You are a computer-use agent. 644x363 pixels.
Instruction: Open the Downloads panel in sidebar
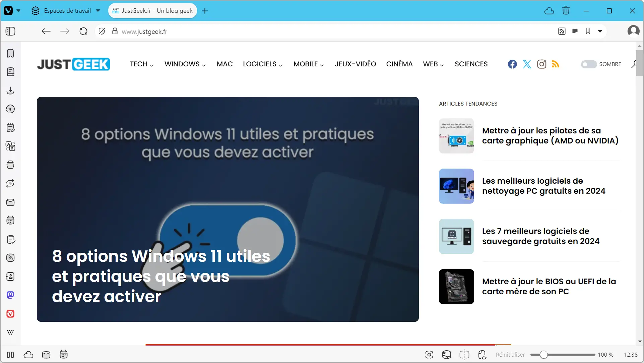click(11, 90)
